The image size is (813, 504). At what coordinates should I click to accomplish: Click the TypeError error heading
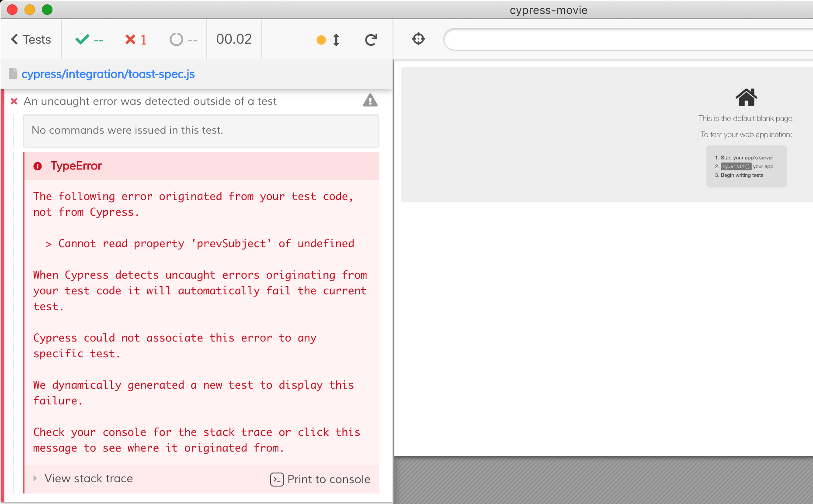tap(76, 166)
